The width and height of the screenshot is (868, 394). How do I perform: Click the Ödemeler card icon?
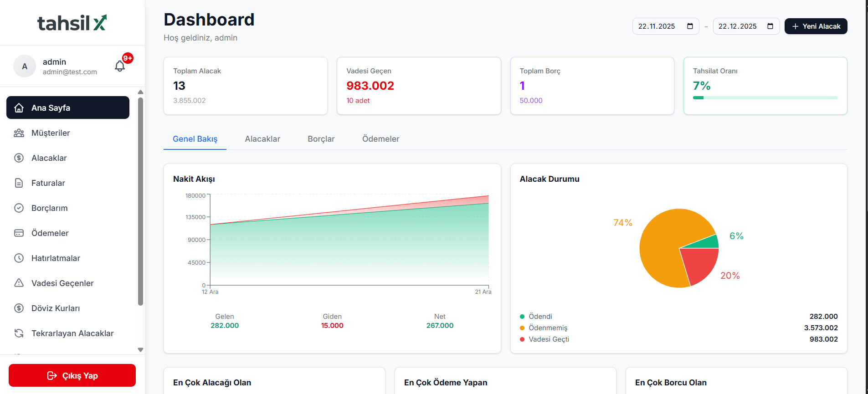[19, 233]
